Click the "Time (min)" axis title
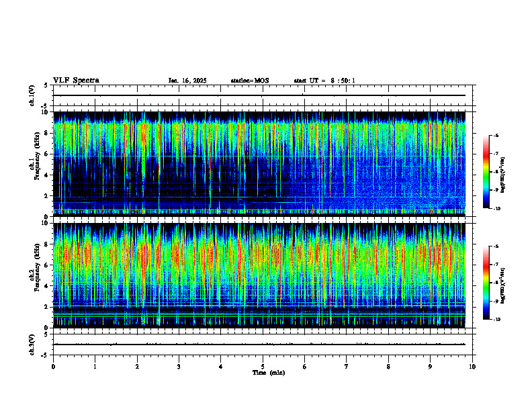This screenshot has width=532, height=411. point(269,373)
